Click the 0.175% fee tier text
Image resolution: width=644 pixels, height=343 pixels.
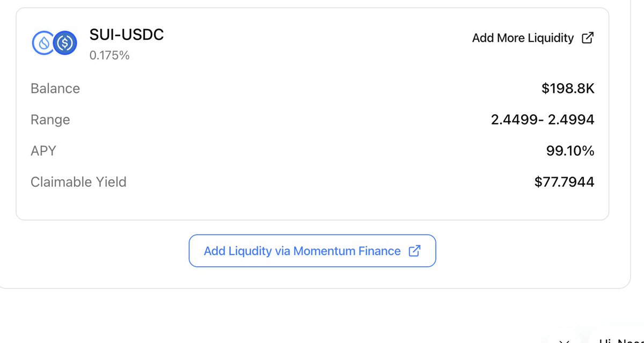[109, 55]
